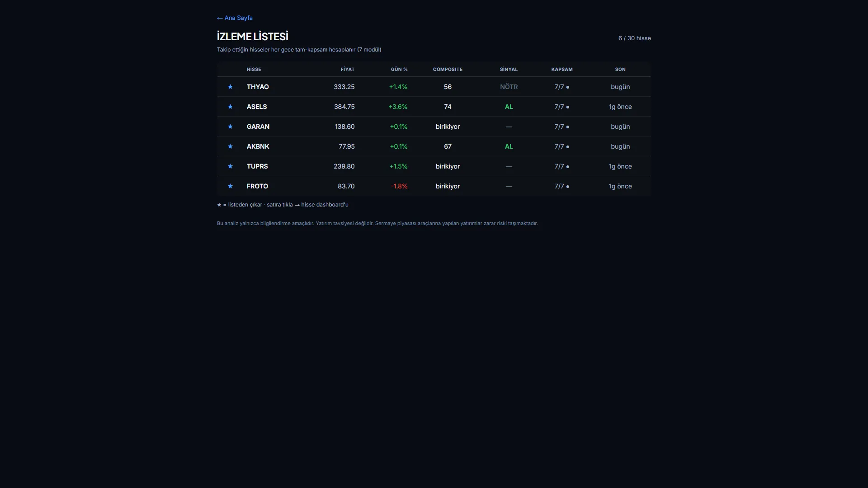Click the composite score 56 for THYAO
The image size is (868, 488).
pyautogui.click(x=448, y=87)
